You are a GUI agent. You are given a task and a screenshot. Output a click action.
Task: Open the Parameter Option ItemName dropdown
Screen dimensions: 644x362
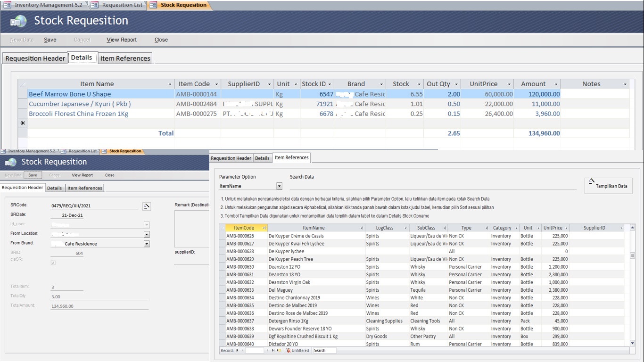(x=279, y=186)
